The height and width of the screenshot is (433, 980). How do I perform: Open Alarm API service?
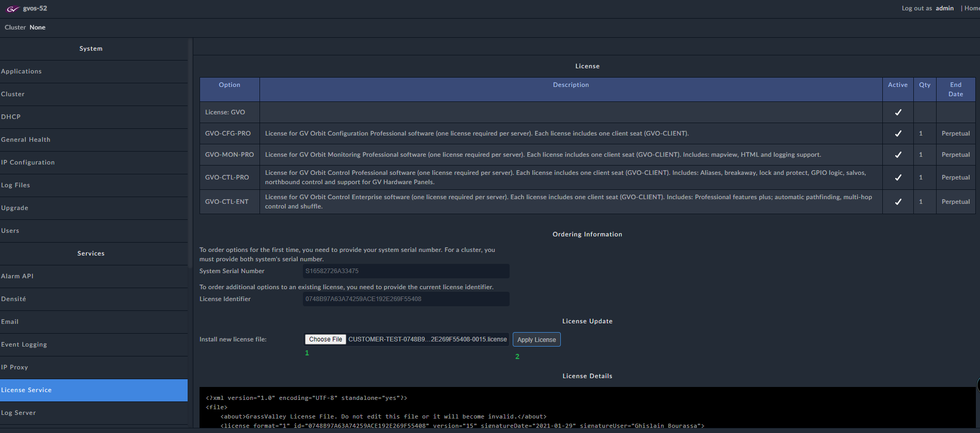(94, 276)
